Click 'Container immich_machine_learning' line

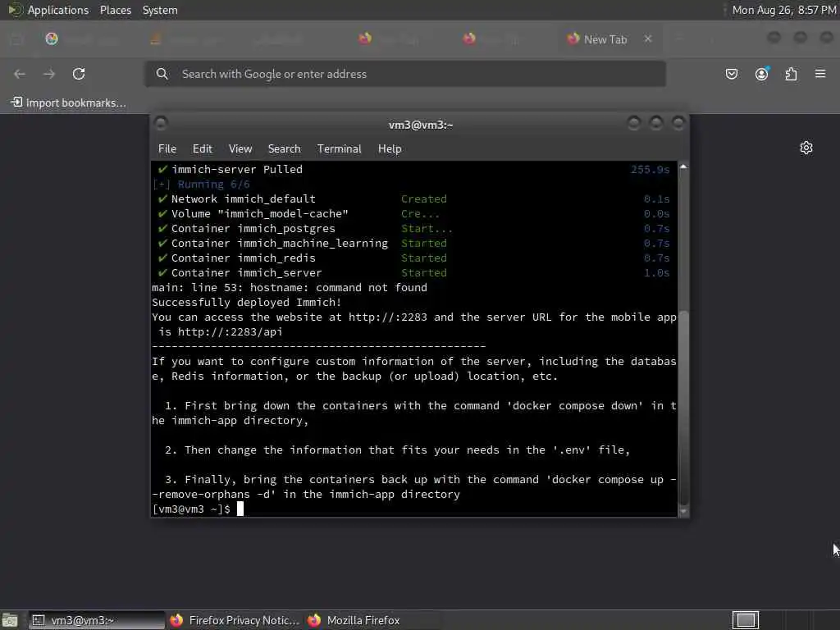pyautogui.click(x=279, y=243)
